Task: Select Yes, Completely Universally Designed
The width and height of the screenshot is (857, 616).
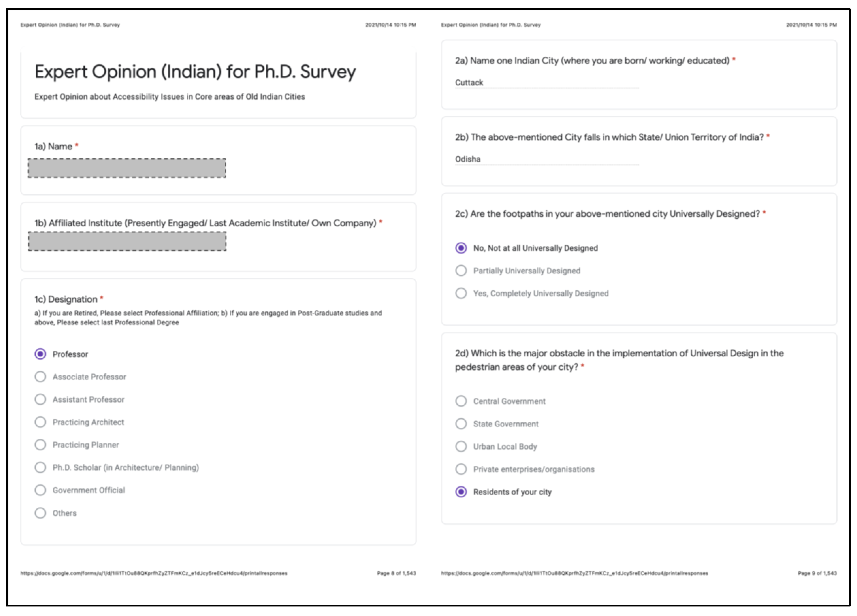Action: click(461, 293)
